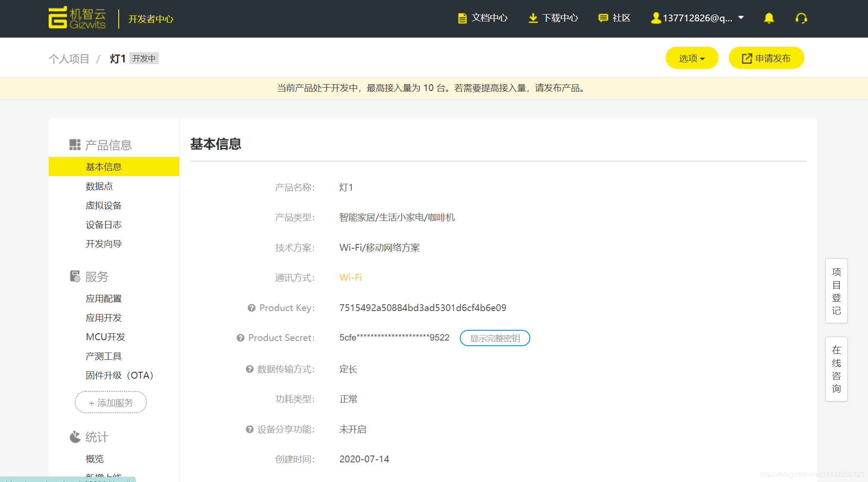The height and width of the screenshot is (482, 868).
Task: Open the 项目登记 side panel
Action: click(836, 291)
